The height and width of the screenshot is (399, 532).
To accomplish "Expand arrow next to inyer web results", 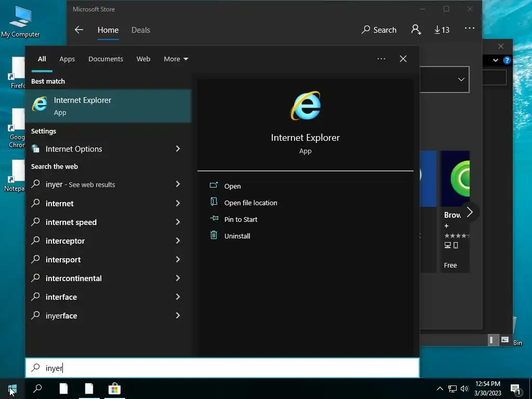I will 178,184.
